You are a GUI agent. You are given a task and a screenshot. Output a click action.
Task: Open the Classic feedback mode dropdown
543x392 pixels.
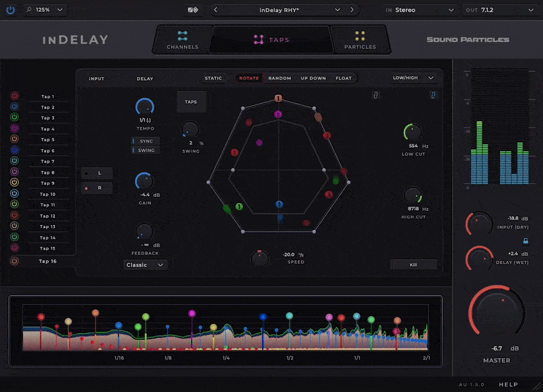145,265
